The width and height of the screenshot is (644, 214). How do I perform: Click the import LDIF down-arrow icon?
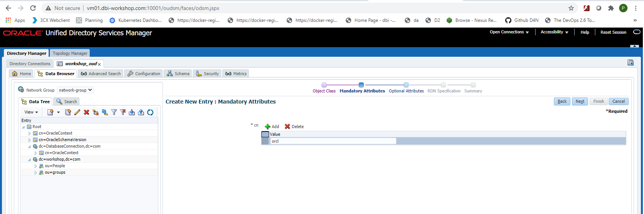tap(132, 112)
